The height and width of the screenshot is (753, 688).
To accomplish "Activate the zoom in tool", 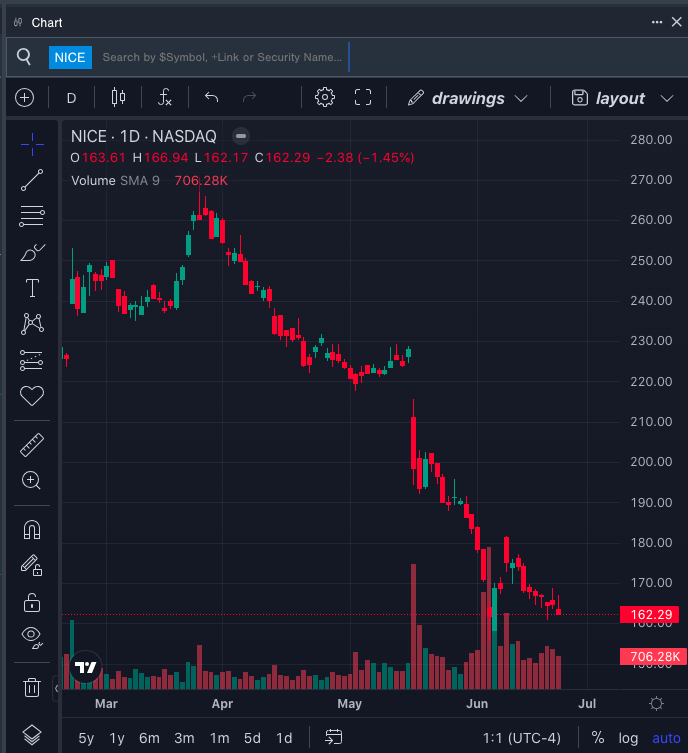I will (32, 480).
